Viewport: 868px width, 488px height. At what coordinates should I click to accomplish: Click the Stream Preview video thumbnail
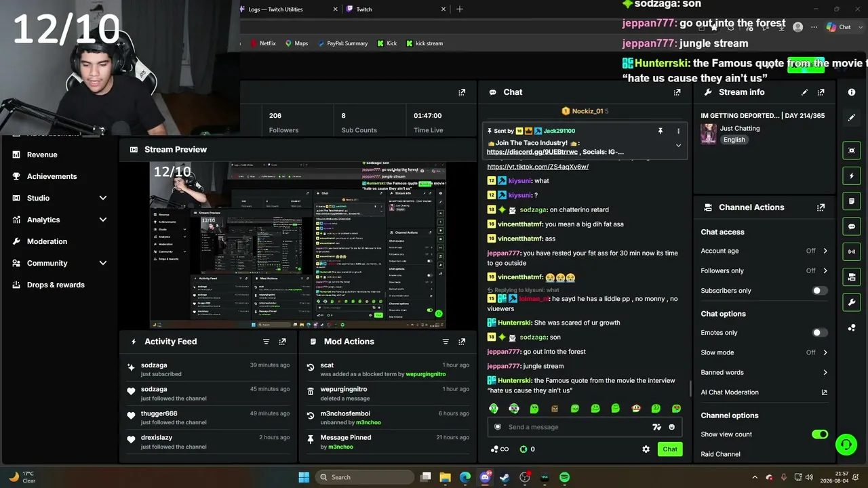298,245
